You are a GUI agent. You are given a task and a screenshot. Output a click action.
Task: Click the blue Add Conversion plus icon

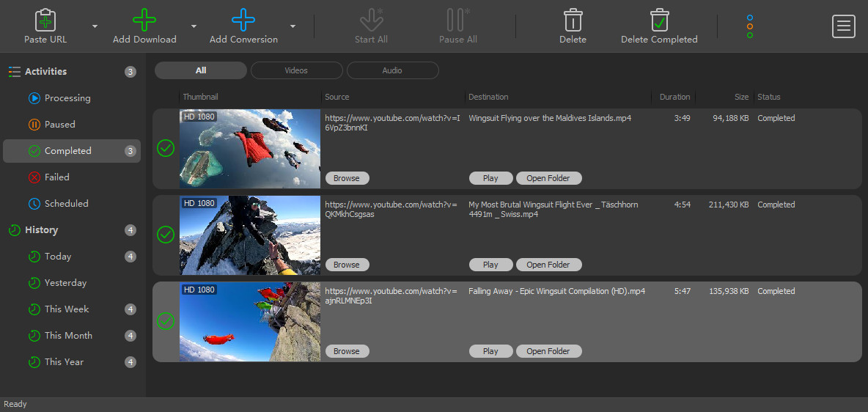tap(243, 20)
